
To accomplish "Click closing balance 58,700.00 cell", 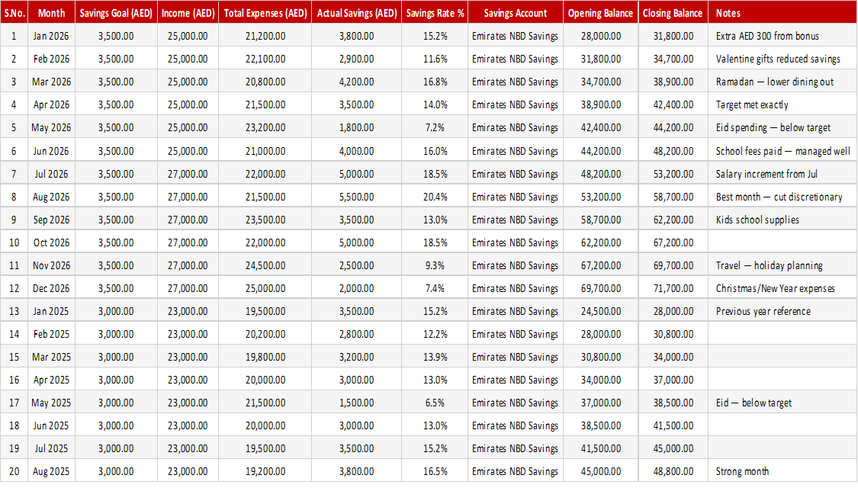I will point(673,197).
